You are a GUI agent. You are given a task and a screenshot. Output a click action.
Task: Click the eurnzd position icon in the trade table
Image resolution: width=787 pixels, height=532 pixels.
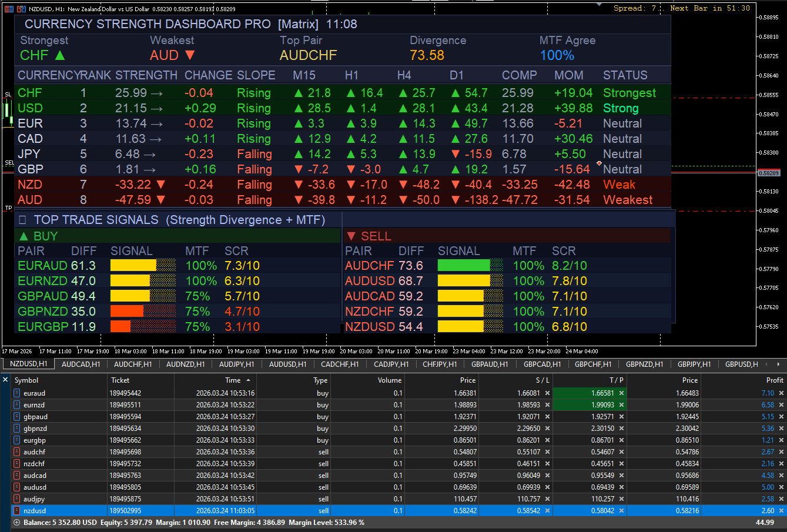click(17, 405)
